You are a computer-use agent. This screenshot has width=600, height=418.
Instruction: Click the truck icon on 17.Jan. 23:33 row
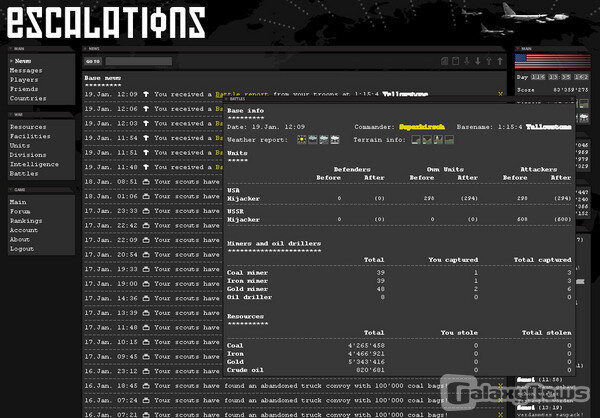pyautogui.click(x=146, y=211)
